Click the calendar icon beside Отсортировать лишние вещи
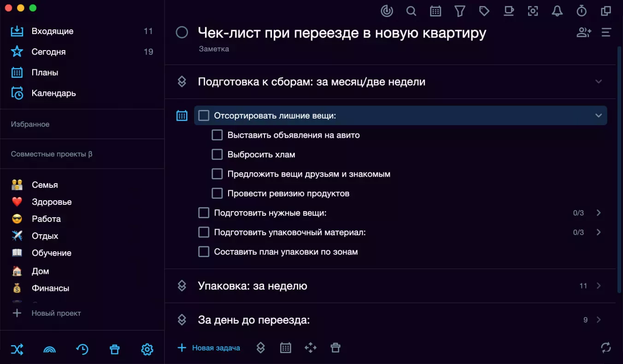Screen dimensions: 623x364 (x=182, y=116)
